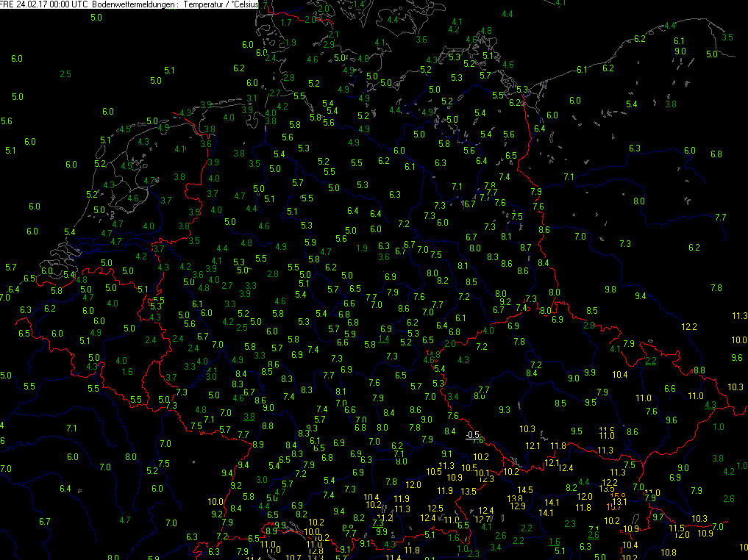Viewport: 748px width, 560px height.
Task: Select the yellow 12.9 temperature value
Action: (x=518, y=506)
